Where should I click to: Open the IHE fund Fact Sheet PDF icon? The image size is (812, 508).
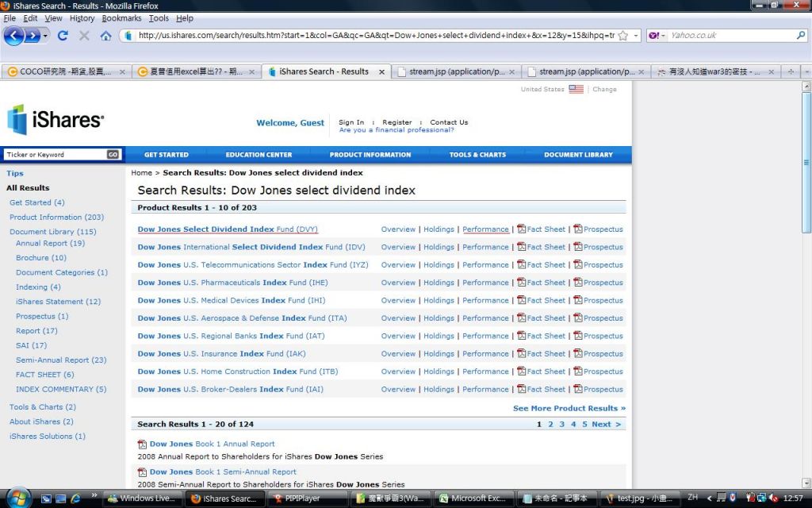[521, 282]
